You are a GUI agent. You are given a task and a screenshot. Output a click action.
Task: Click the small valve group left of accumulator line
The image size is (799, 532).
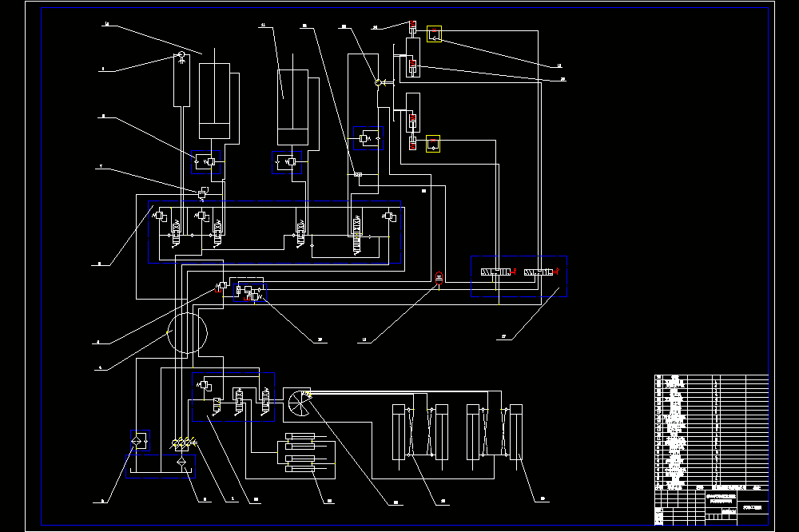(x=249, y=292)
